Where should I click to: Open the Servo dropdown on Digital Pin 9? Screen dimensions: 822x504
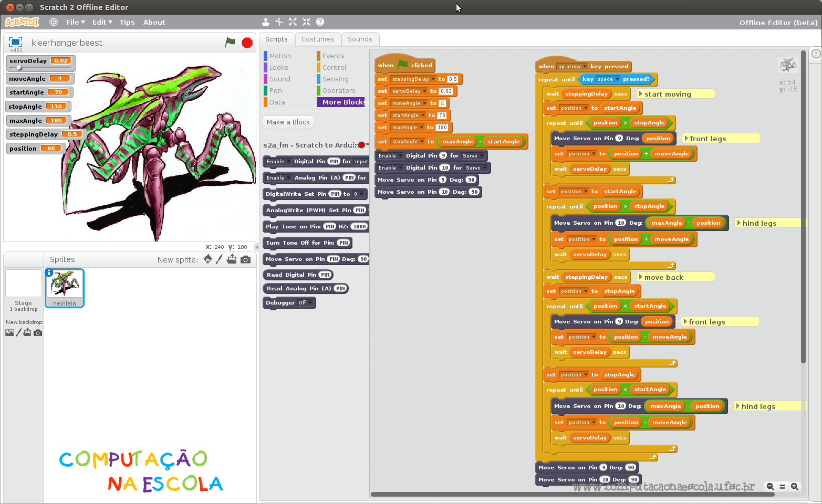coord(473,155)
